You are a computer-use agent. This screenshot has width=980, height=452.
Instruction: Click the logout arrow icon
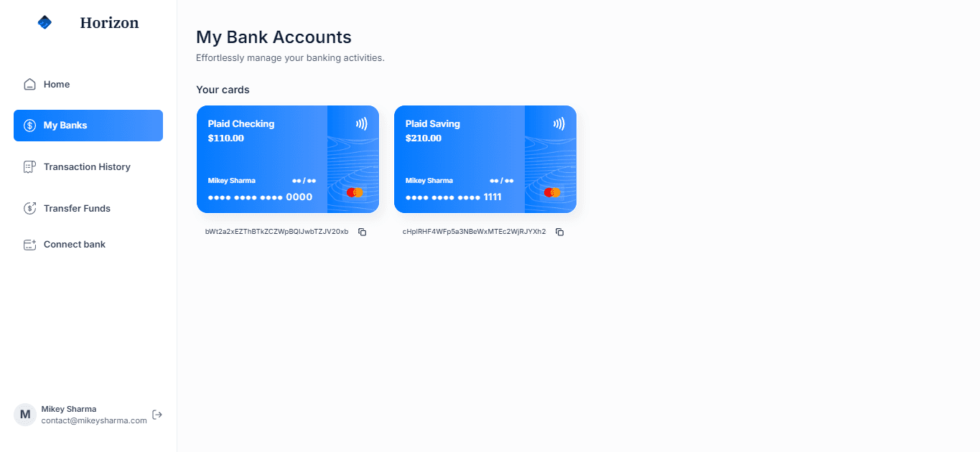(157, 415)
